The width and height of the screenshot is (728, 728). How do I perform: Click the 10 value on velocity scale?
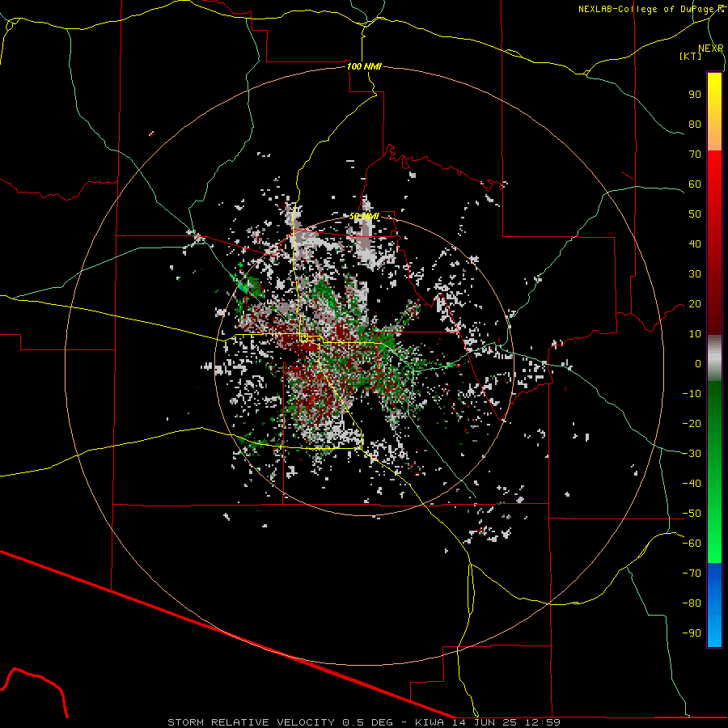click(695, 334)
